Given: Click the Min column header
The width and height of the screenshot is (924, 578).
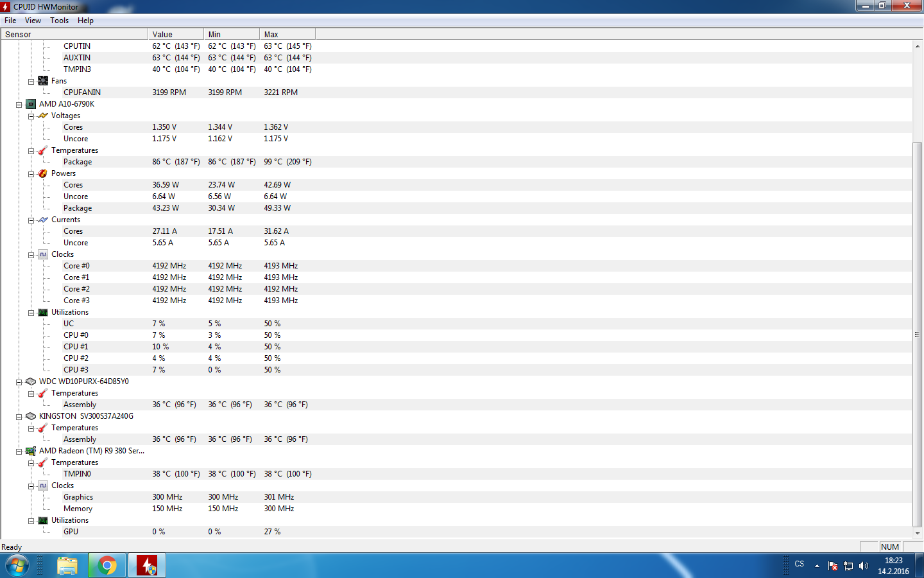Looking at the screenshot, I should click(x=232, y=35).
